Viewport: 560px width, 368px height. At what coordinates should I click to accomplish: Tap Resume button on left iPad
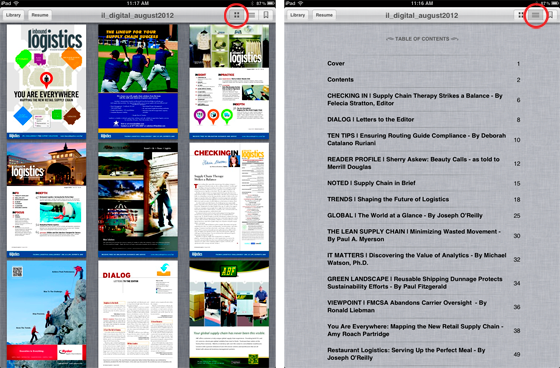coord(40,15)
